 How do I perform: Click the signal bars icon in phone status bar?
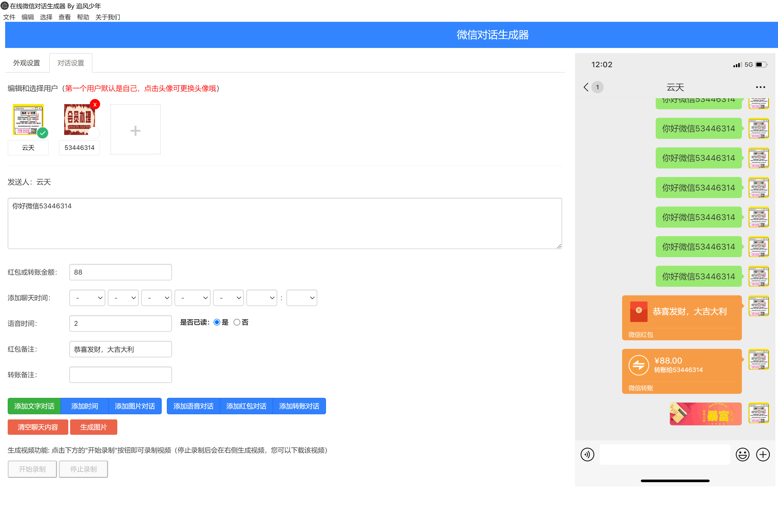pos(737,65)
